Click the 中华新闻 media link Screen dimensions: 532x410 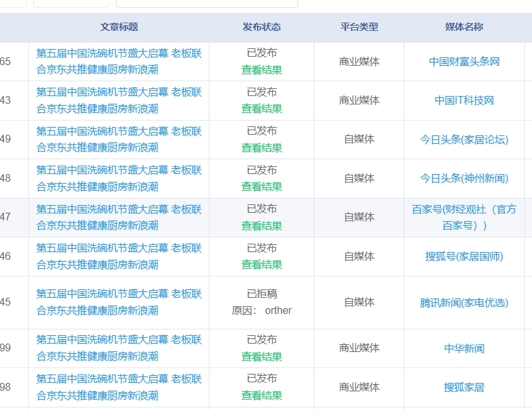(x=464, y=348)
